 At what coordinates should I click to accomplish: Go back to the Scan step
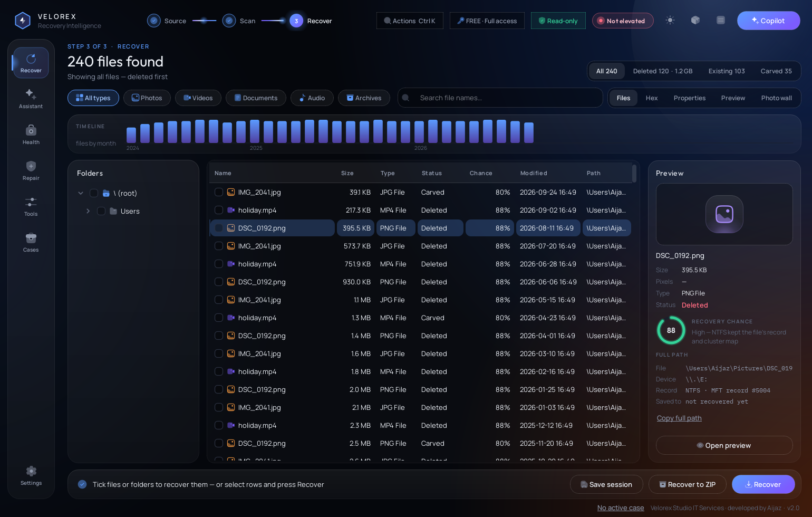239,21
